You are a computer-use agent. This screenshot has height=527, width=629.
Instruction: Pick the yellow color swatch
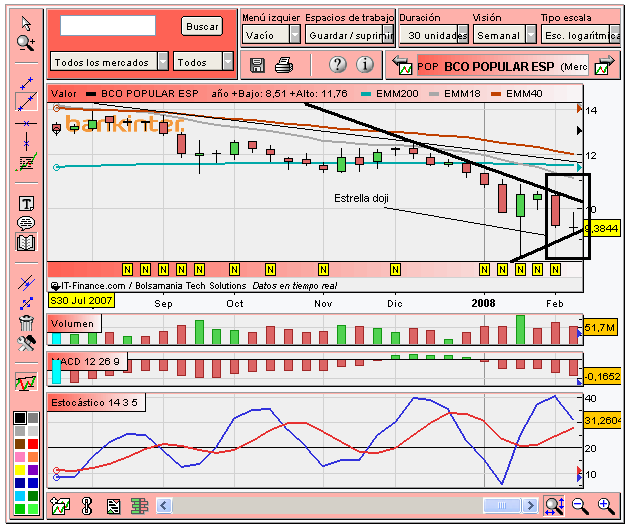(20, 470)
